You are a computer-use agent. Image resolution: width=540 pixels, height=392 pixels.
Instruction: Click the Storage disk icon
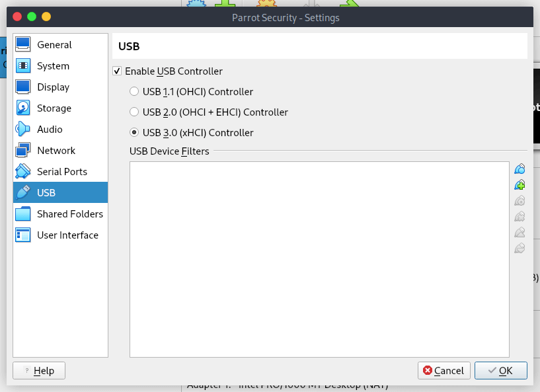(23, 108)
